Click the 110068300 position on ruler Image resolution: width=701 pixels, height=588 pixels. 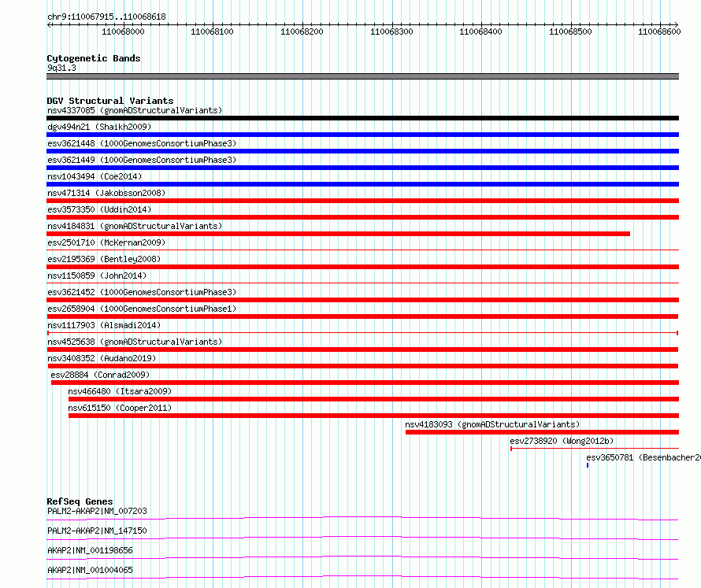pyautogui.click(x=391, y=31)
